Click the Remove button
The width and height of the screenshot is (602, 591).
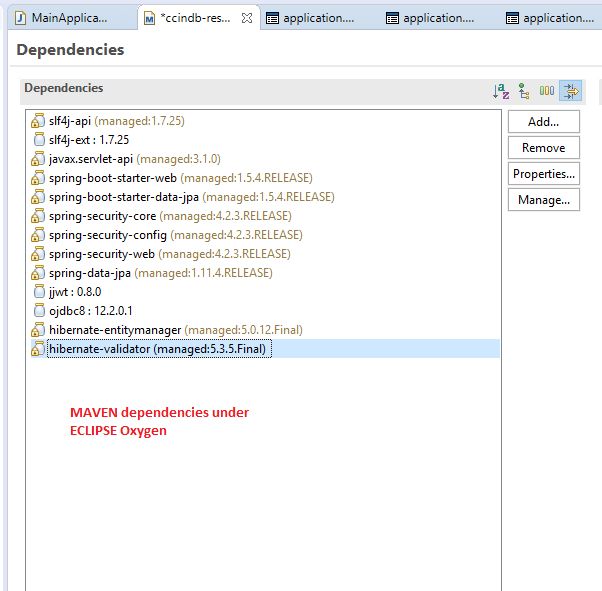tap(544, 148)
